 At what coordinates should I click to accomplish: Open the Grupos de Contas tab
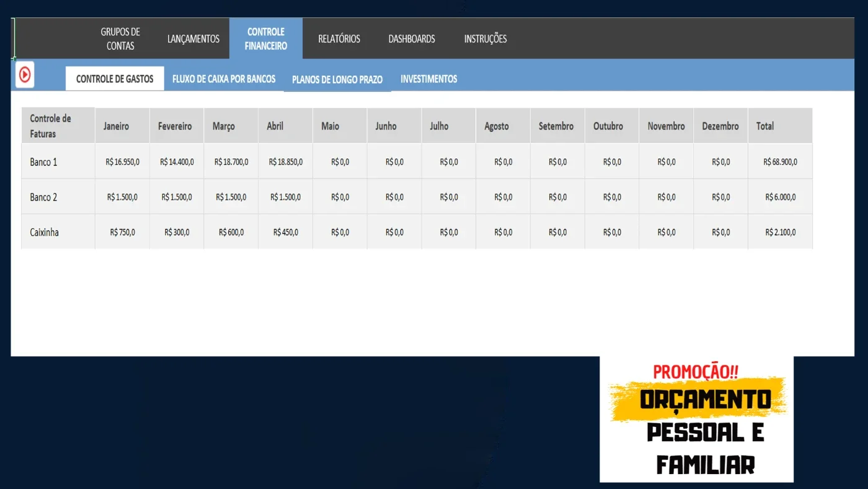point(120,38)
